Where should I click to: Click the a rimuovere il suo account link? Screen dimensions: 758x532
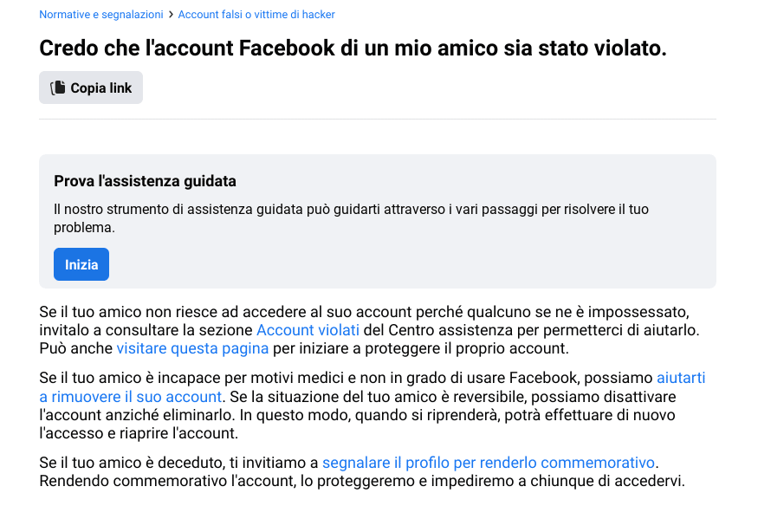click(x=131, y=397)
